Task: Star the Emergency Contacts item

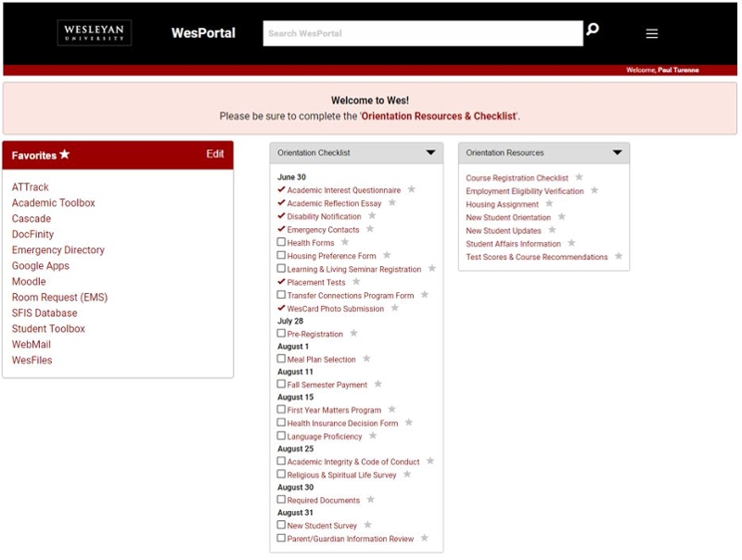Action: pos(370,229)
